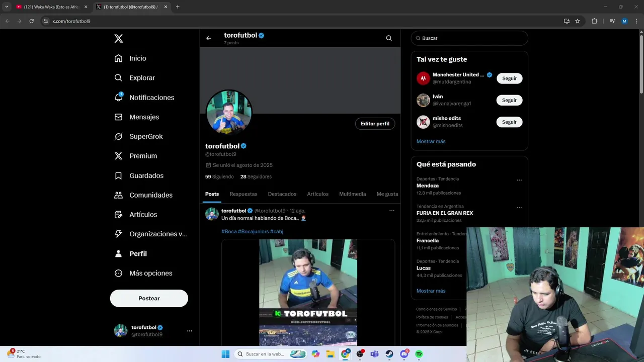Image resolution: width=644 pixels, height=362 pixels.
Task: Click 28 Seguidores link
Action: (256, 176)
